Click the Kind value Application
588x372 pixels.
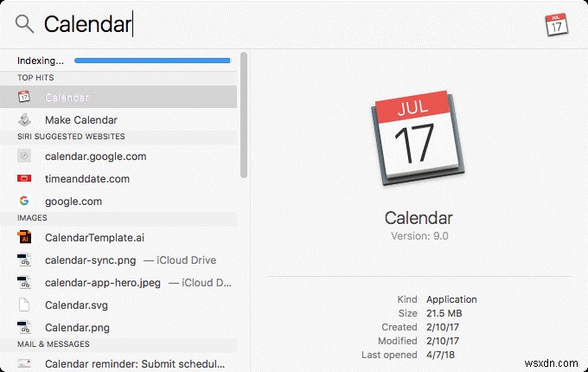451,299
